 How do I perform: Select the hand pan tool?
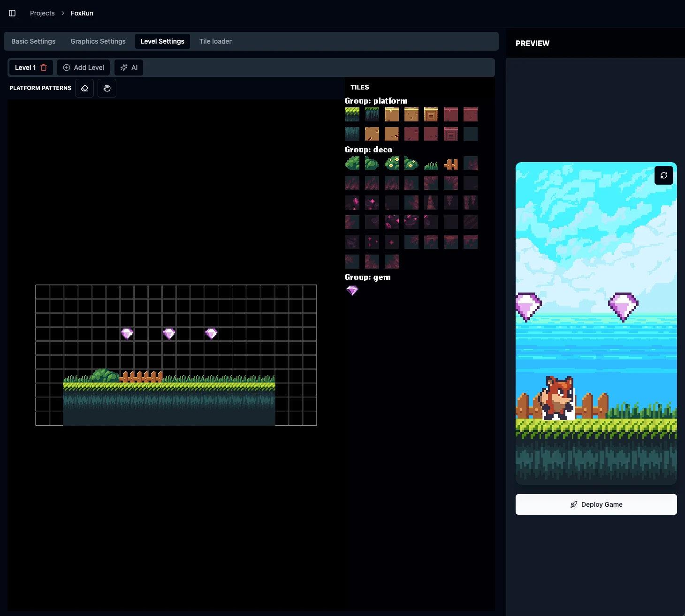click(x=107, y=88)
